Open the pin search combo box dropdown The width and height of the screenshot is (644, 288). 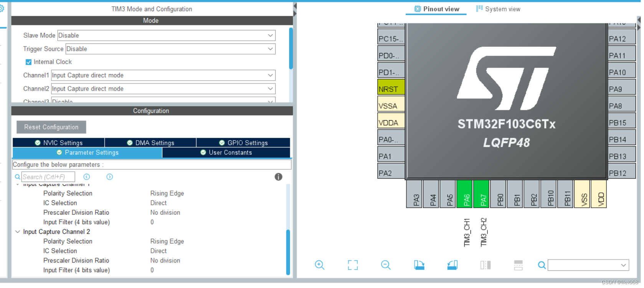pyautogui.click(x=623, y=265)
